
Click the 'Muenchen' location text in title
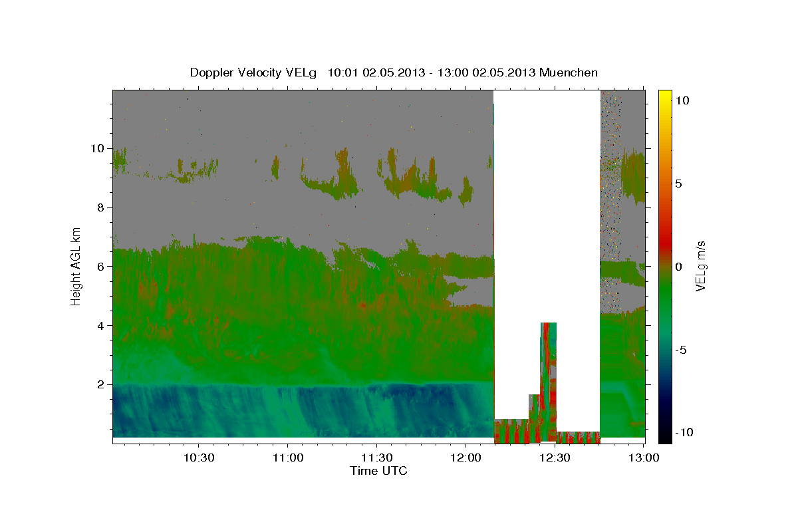click(569, 72)
